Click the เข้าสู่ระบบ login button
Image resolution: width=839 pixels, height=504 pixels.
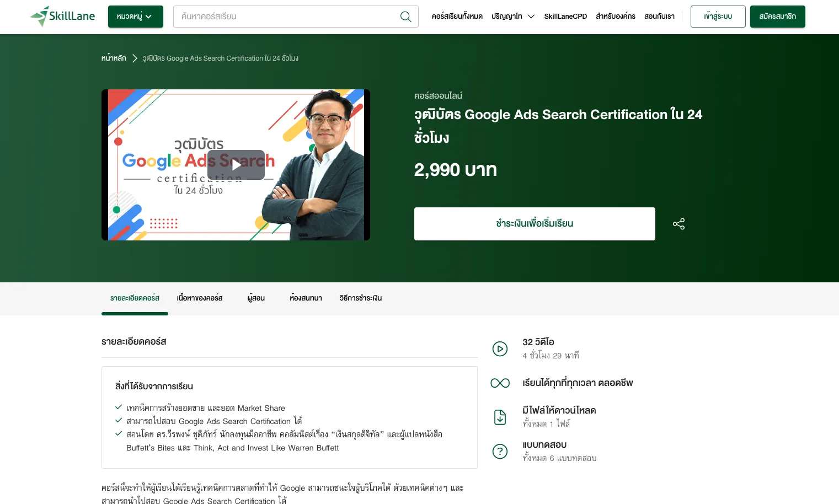point(718,17)
